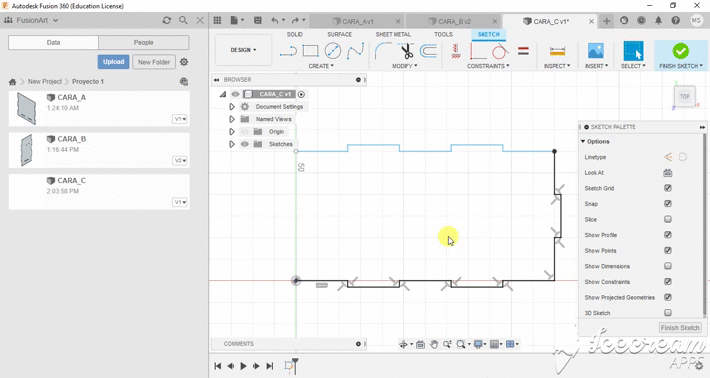The image size is (710, 378).
Task: Select the Trim scissors tool
Action: (x=407, y=51)
